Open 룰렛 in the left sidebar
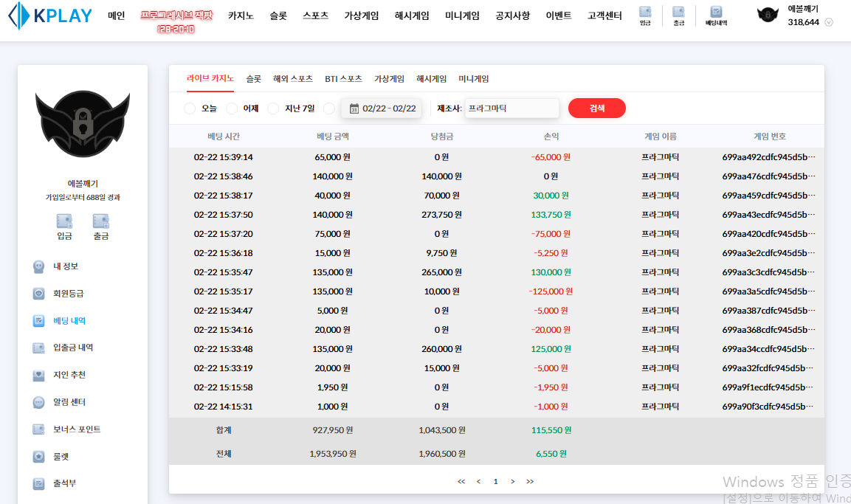The width and height of the screenshot is (851, 504). point(60,457)
